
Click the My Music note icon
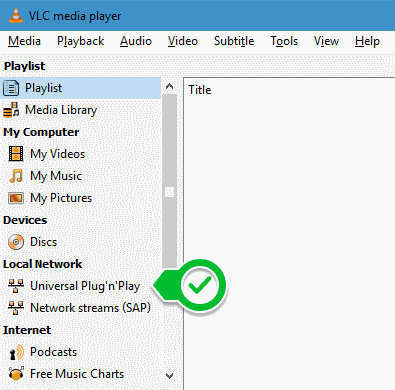(16, 176)
